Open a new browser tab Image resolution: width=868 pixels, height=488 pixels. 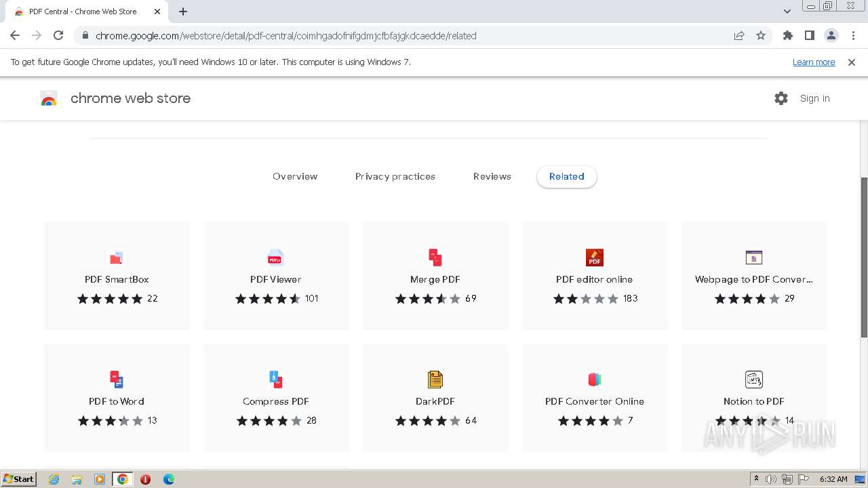pos(183,12)
